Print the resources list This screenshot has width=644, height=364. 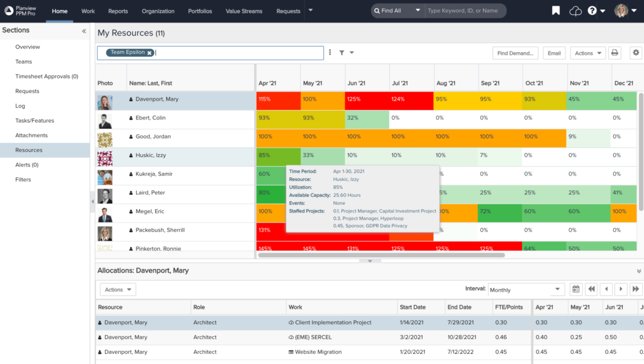614,53
